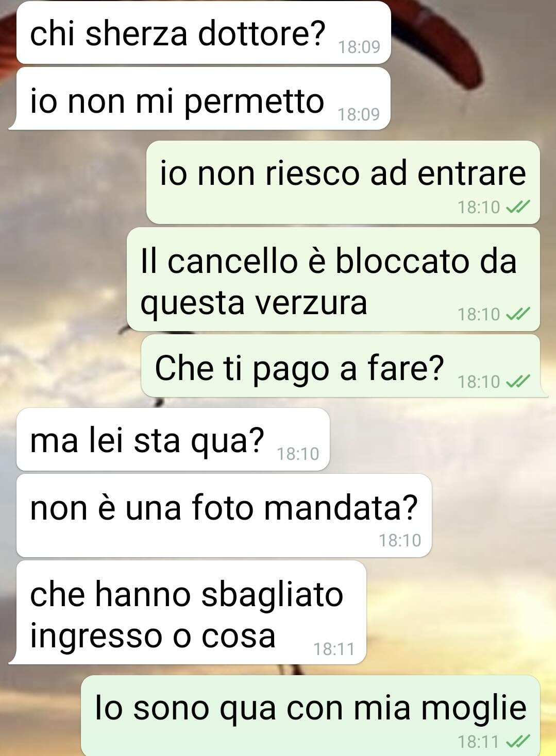Tap the 18:09 timestamp on "chi sherza dottore?"
Screen dimensions: 556x756
coord(359,47)
